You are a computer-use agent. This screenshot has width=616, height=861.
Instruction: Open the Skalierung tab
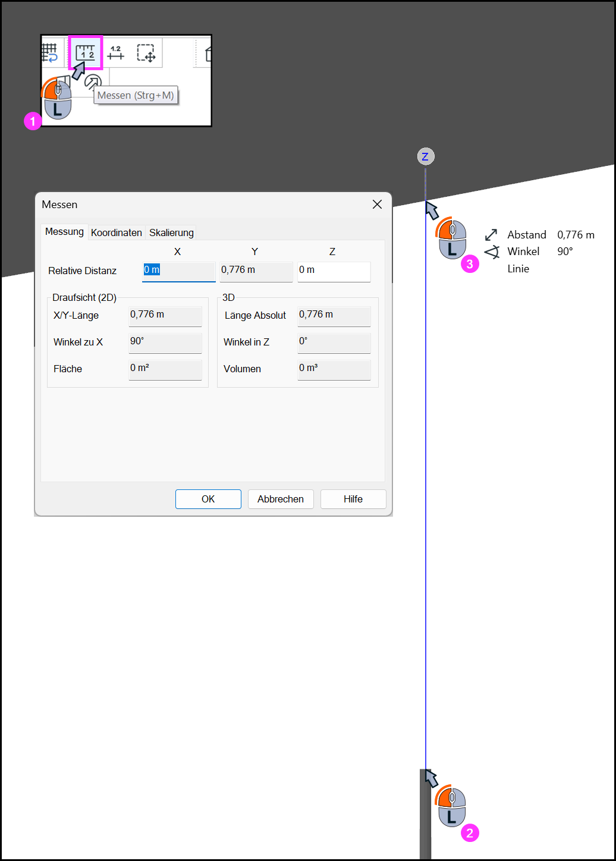[x=171, y=232]
